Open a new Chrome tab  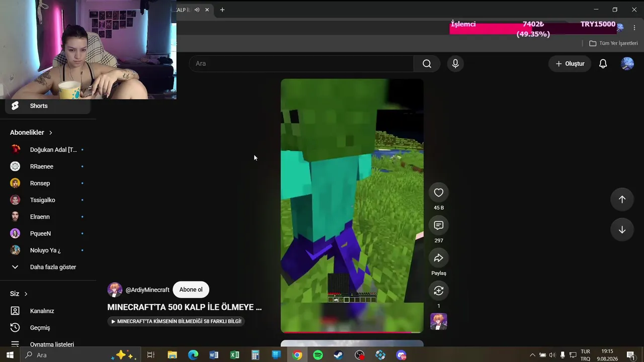(222, 10)
